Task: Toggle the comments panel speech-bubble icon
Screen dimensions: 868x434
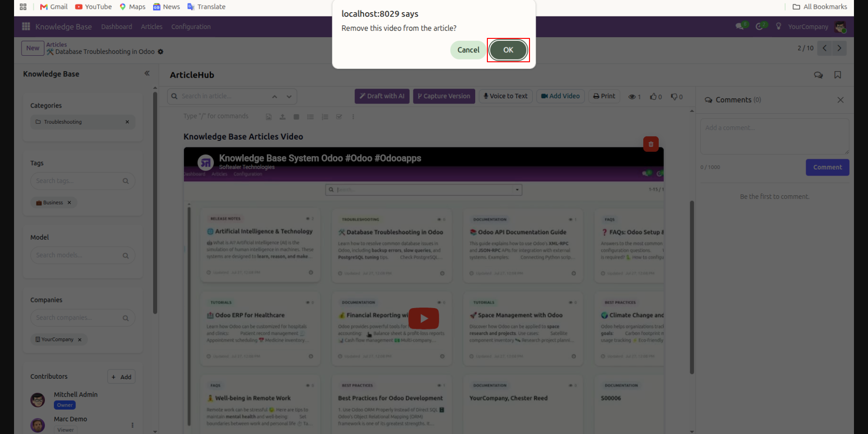Action: pyautogui.click(x=818, y=75)
